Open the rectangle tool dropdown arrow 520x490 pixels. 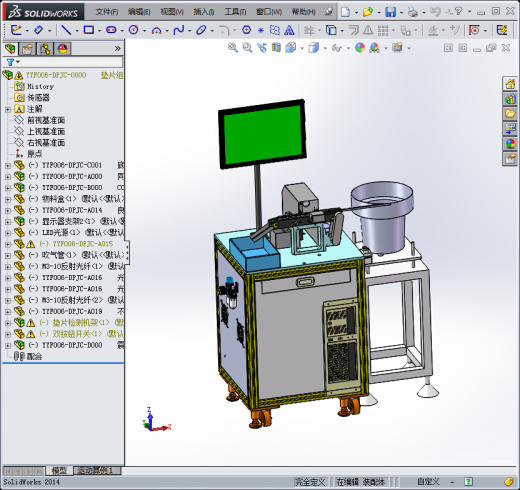tap(99, 31)
